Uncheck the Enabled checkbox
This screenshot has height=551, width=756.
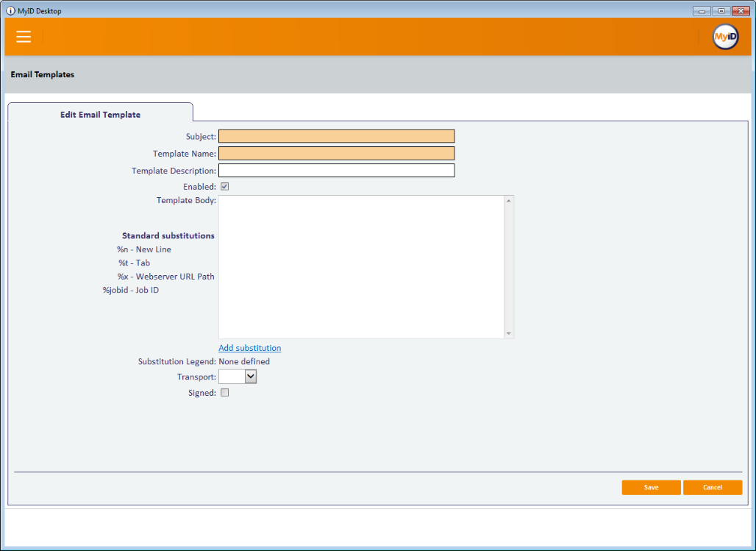coord(225,187)
